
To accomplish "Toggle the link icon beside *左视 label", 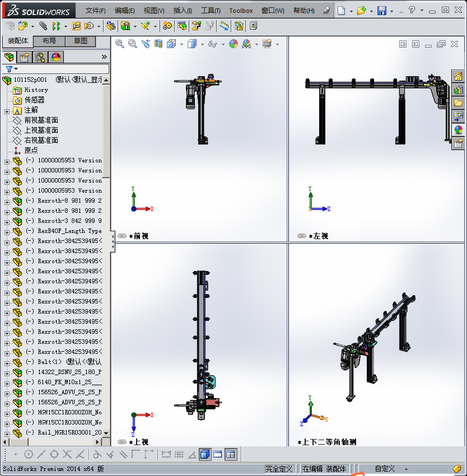I will [x=302, y=236].
